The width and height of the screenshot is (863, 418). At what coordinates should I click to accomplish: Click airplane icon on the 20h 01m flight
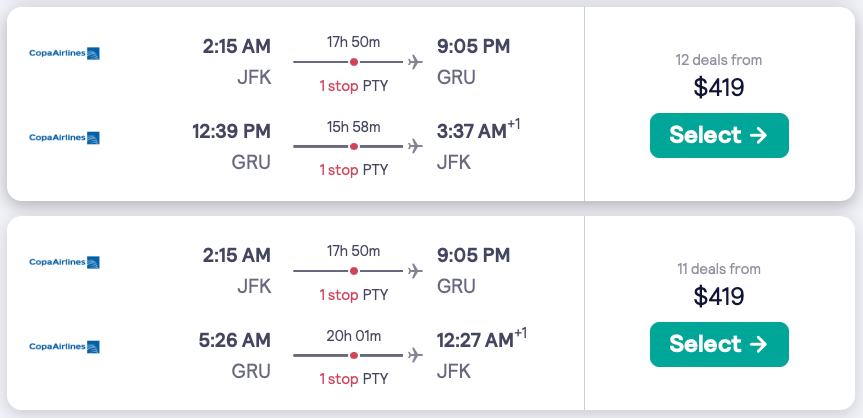[415, 356]
